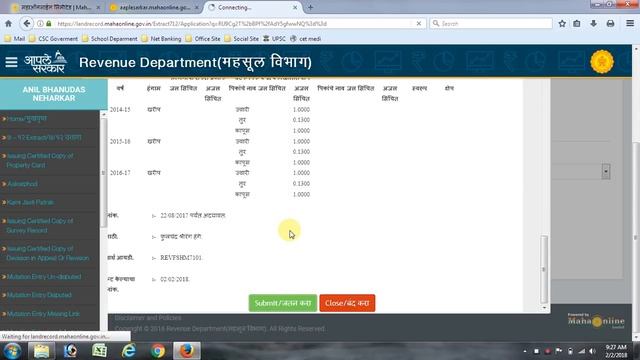The height and width of the screenshot is (360, 640).
Task: Switch to the first Mahaonline browser tab
Action: (56, 7)
